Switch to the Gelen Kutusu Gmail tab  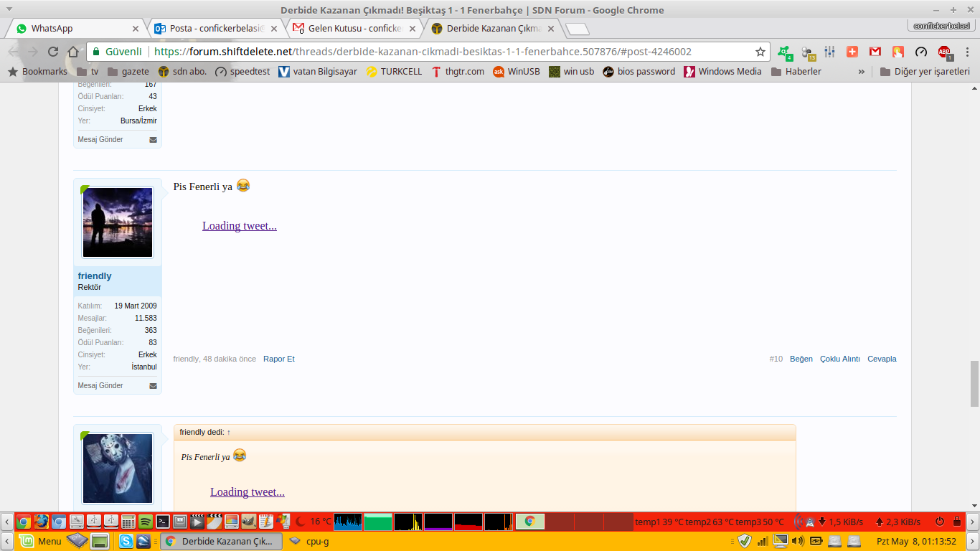point(355,29)
